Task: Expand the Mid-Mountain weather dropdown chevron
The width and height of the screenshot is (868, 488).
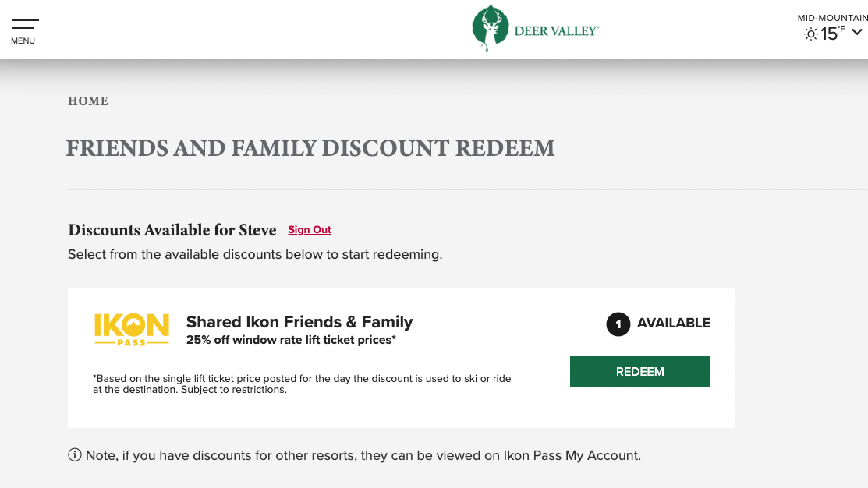Action: (857, 32)
